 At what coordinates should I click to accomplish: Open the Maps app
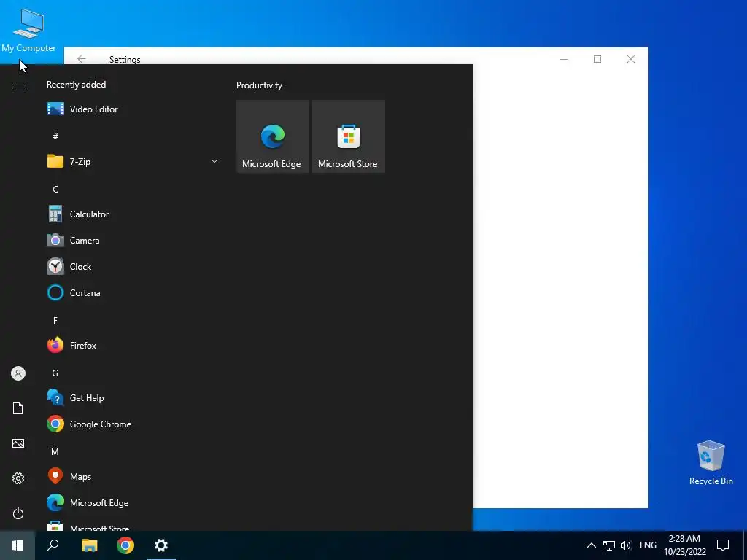[x=133, y=476]
